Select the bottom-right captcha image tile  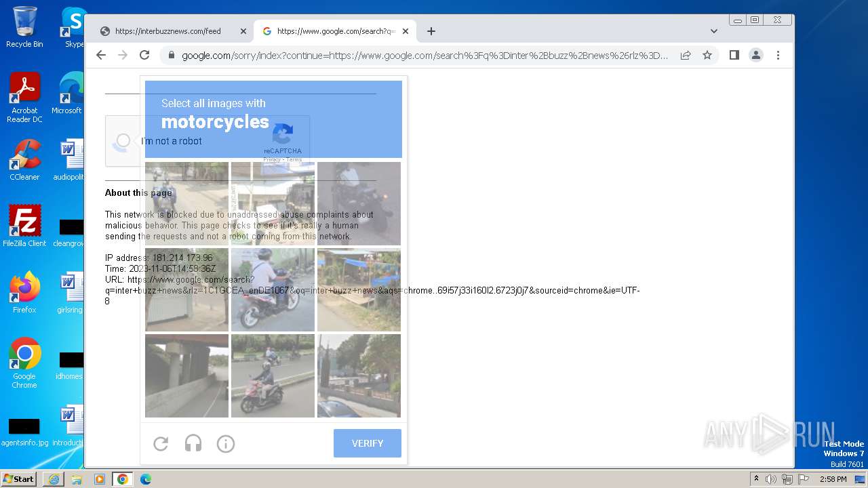pyautogui.click(x=359, y=375)
